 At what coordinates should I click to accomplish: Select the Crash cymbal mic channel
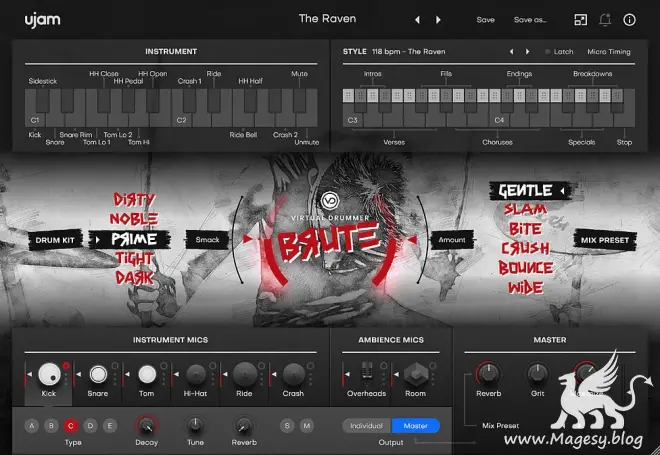293,374
